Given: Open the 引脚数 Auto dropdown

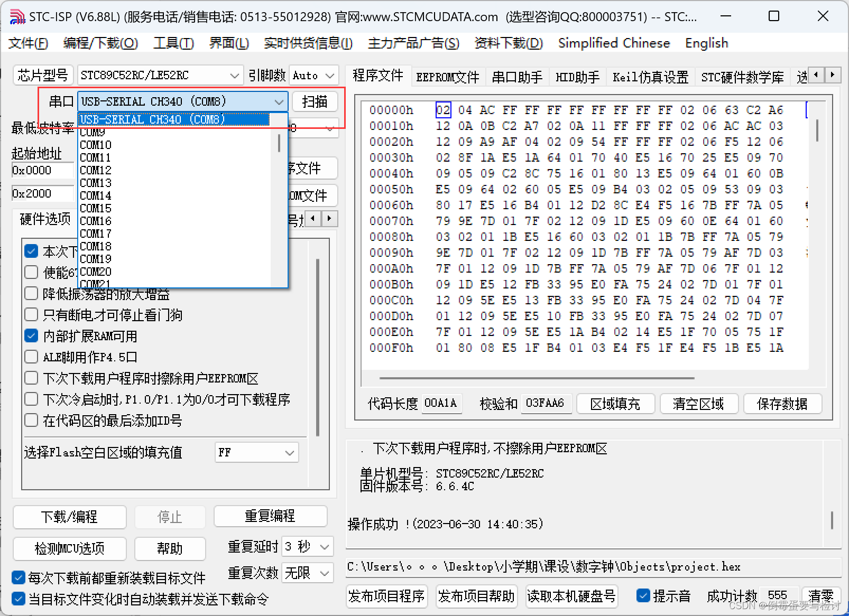Looking at the screenshot, I should [314, 76].
